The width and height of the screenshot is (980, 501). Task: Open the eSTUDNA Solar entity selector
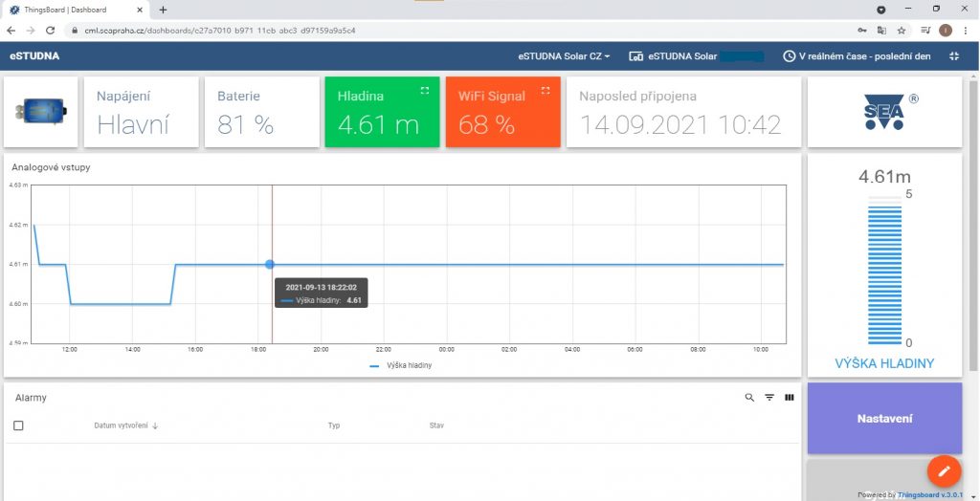pyautogui.click(x=696, y=56)
